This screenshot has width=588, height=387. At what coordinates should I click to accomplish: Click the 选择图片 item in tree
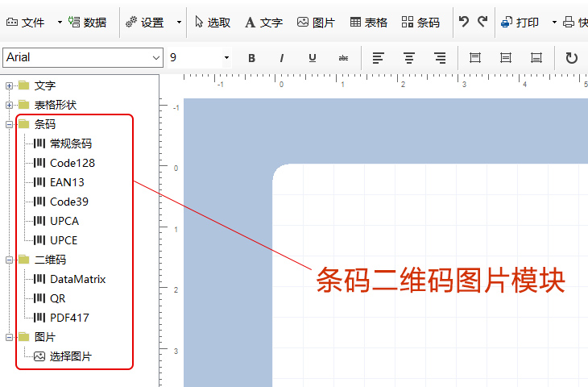[70, 356]
